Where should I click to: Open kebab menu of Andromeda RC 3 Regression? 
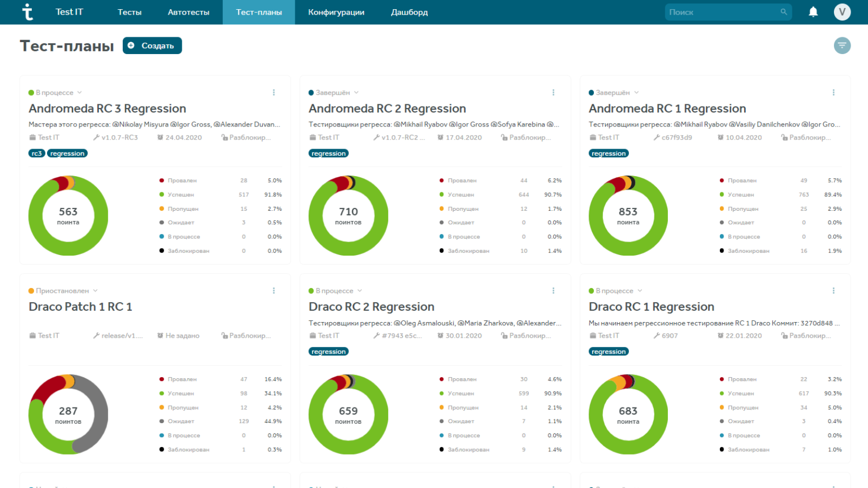[274, 92]
